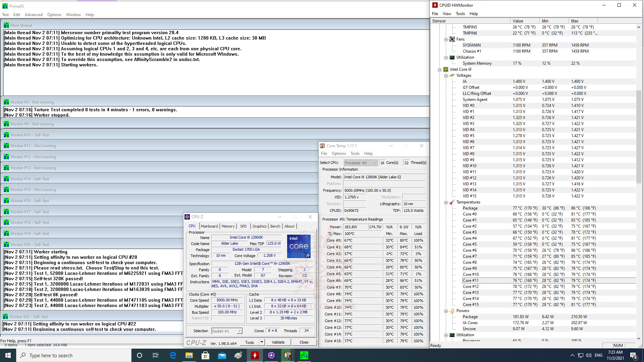Open Options menu in Core Temp
This screenshot has width=644, height=362.
coord(338,154)
